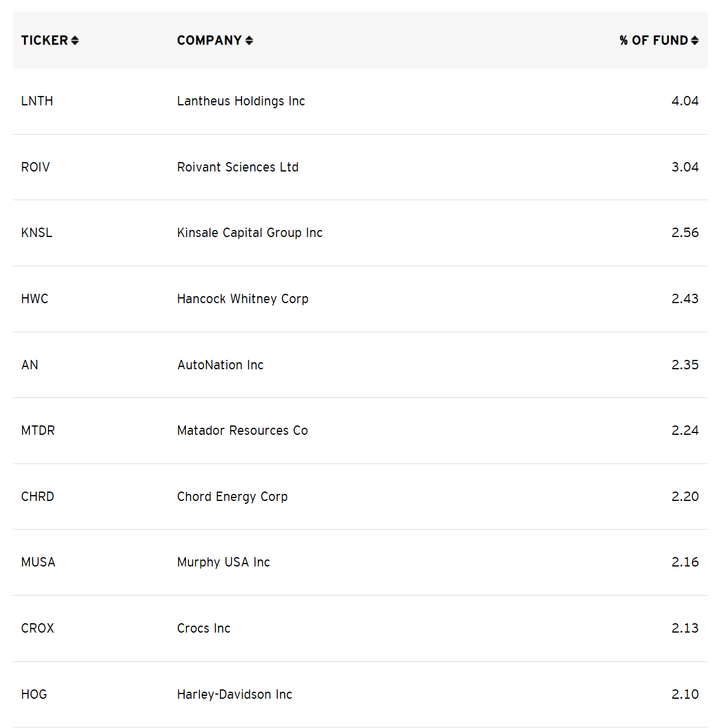Select the ROIV ticker cell
This screenshot has height=728, width=717.
click(35, 167)
